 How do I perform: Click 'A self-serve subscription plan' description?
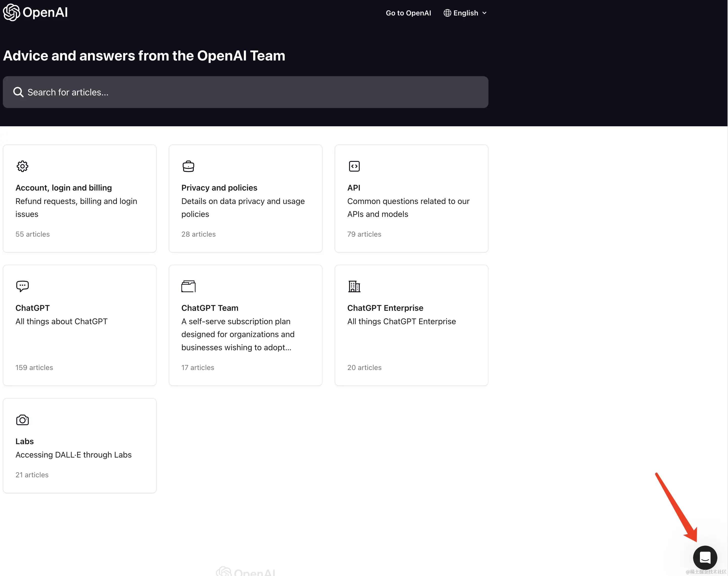(x=238, y=335)
